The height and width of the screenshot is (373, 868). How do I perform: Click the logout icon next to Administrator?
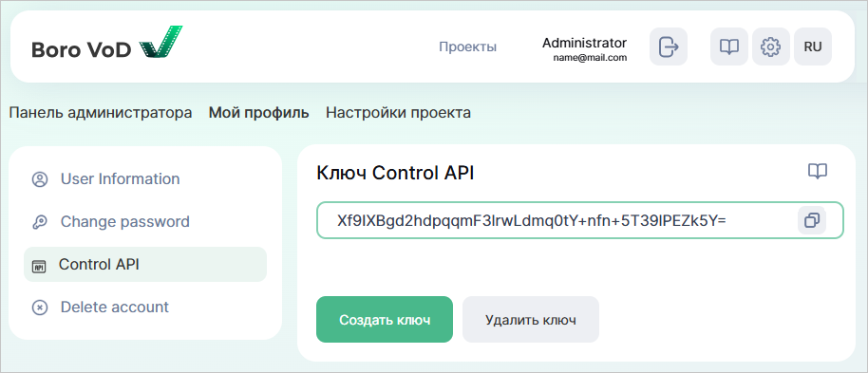point(669,47)
